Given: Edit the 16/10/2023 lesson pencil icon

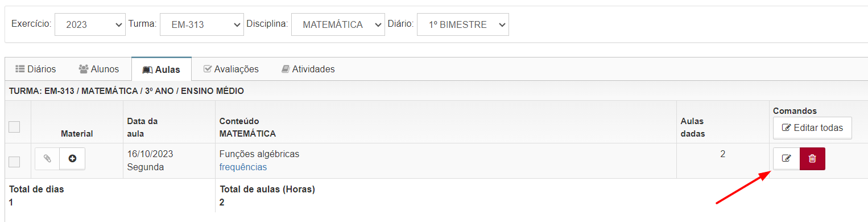Looking at the screenshot, I should click(787, 159).
